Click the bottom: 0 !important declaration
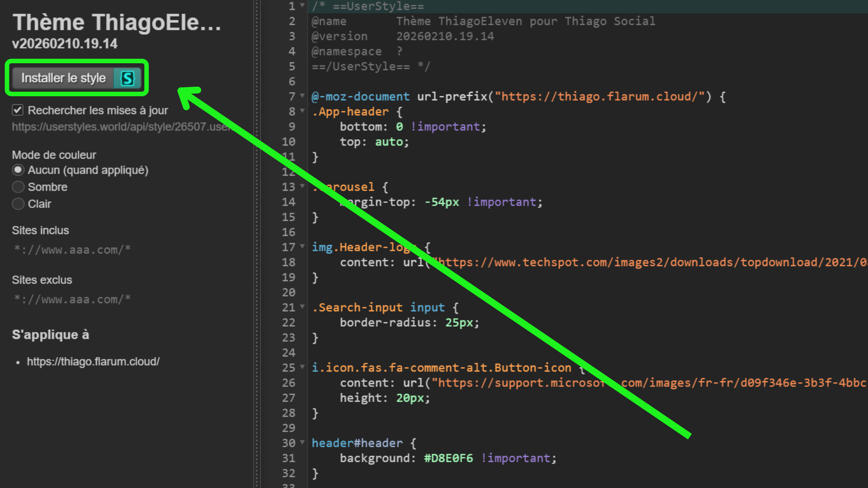 click(x=413, y=127)
